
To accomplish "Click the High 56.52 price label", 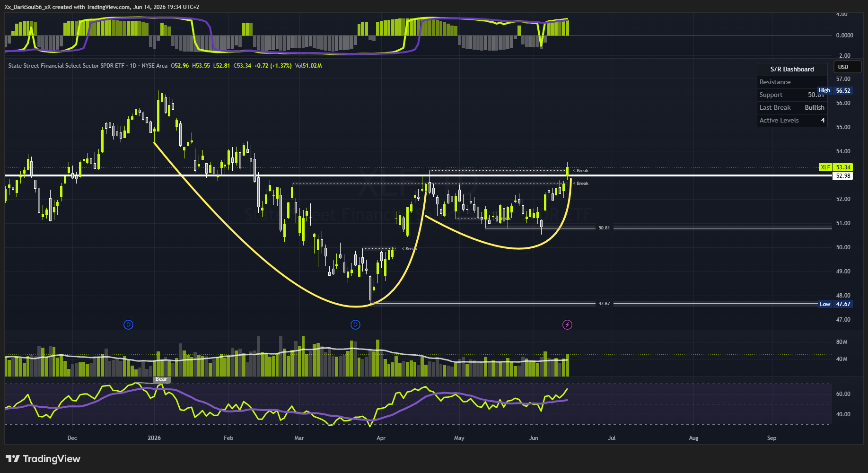I will click(835, 90).
